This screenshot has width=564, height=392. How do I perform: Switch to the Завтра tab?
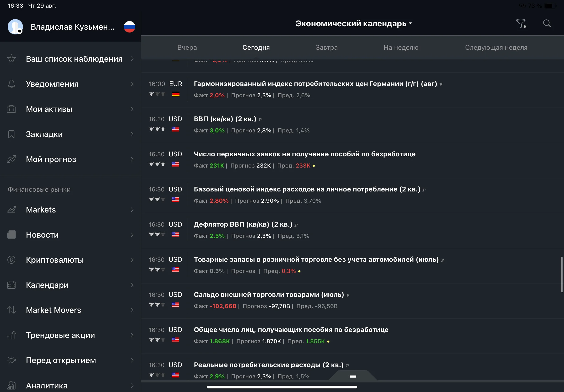[326, 47]
